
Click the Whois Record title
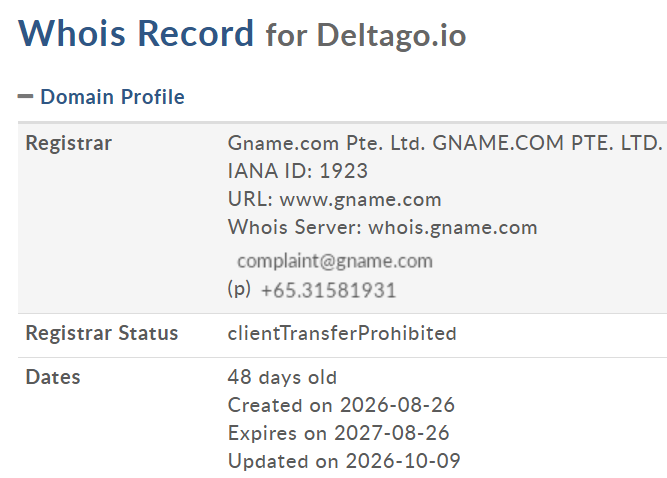[136, 33]
